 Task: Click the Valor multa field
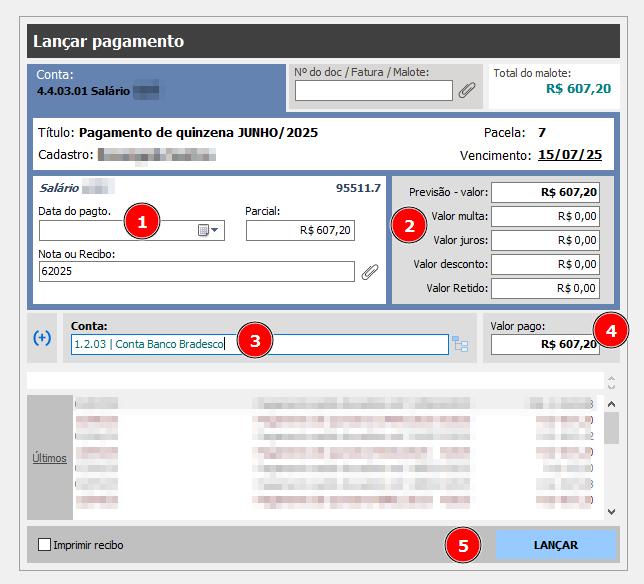545,216
